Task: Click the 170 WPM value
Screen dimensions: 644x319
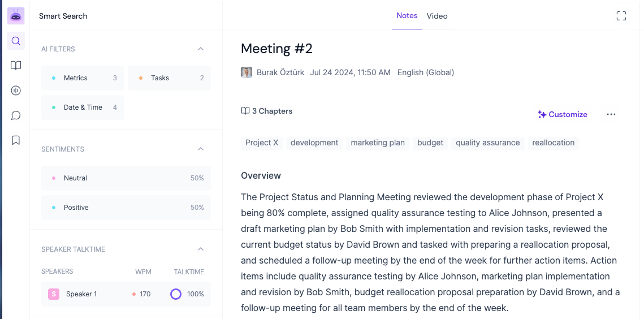Action: tap(145, 294)
